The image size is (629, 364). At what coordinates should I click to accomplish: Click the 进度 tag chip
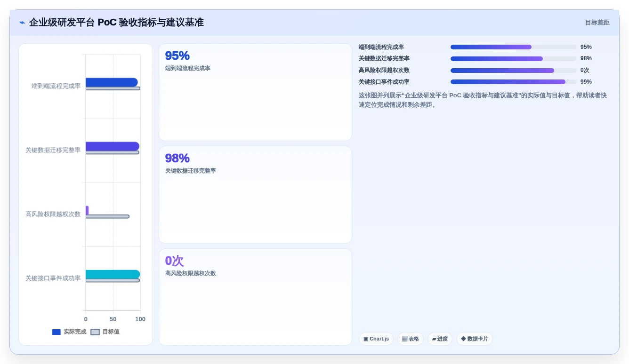coord(440,339)
